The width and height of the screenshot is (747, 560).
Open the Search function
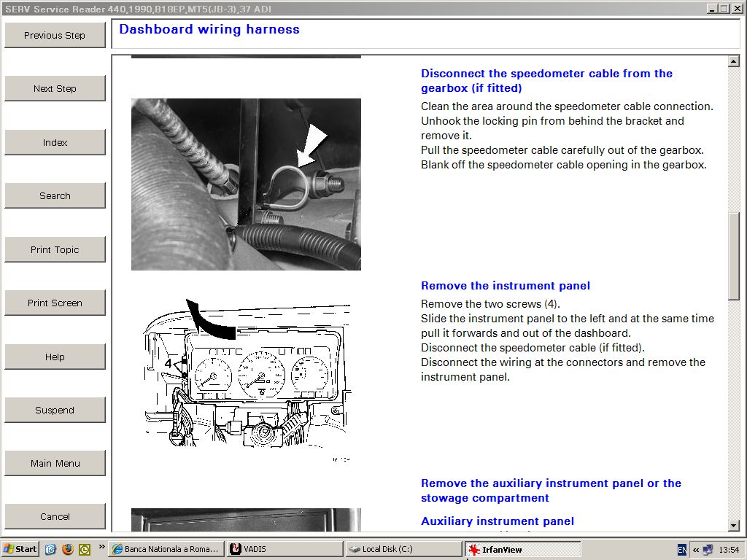(x=55, y=195)
